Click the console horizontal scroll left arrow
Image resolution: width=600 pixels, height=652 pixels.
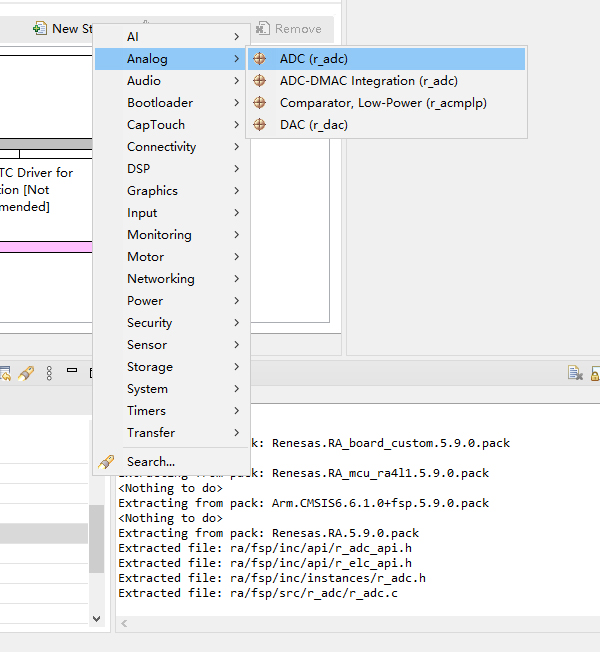(124, 623)
